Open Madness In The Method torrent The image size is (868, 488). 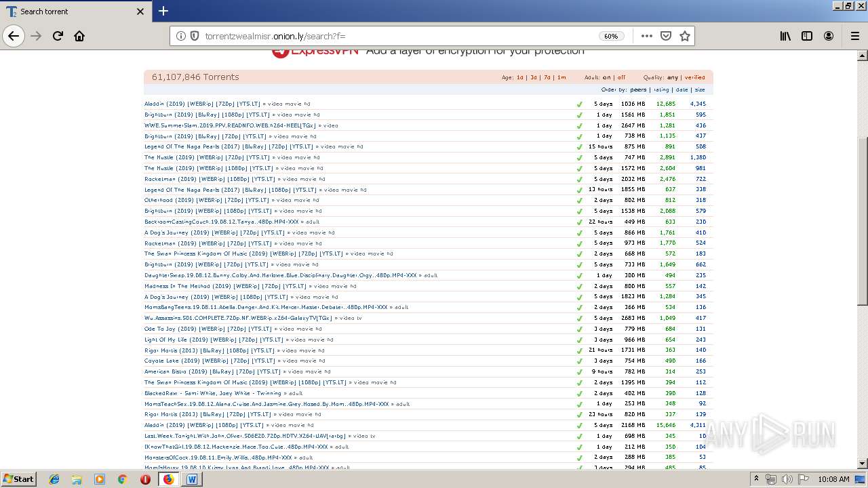click(x=225, y=286)
